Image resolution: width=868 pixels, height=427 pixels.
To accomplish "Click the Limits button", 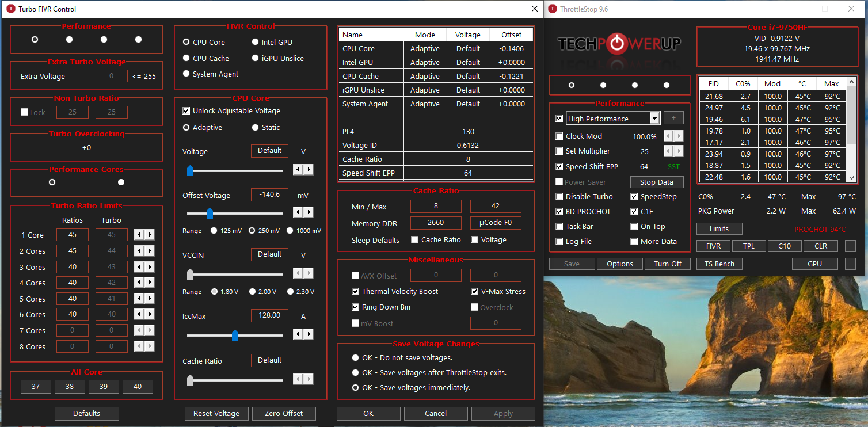I will pos(719,229).
